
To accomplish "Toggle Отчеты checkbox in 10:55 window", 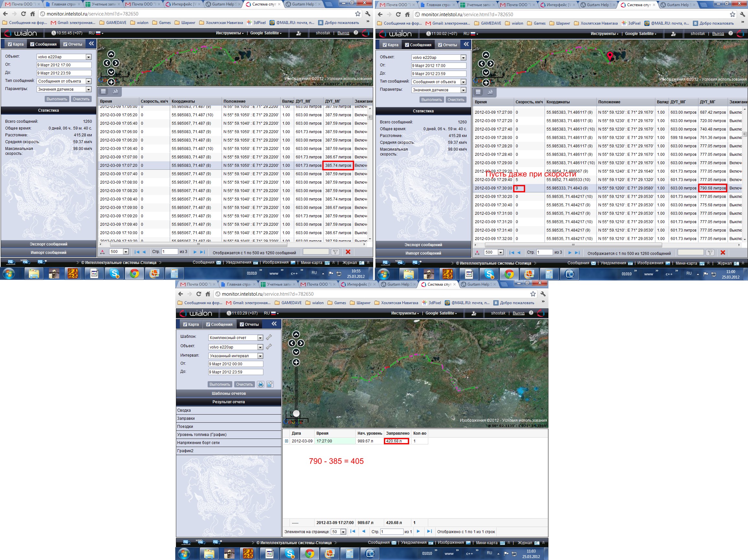I will pos(65,44).
